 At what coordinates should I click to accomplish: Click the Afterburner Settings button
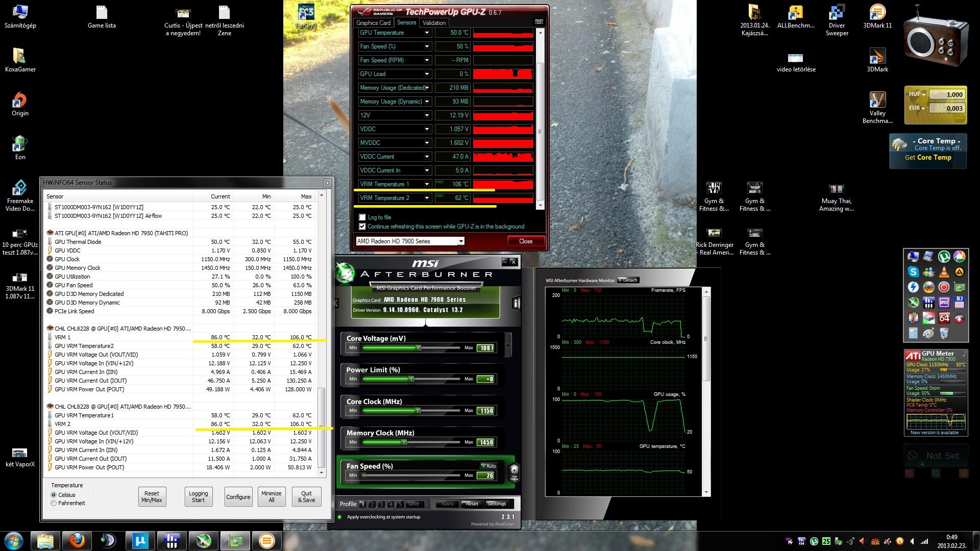496,504
